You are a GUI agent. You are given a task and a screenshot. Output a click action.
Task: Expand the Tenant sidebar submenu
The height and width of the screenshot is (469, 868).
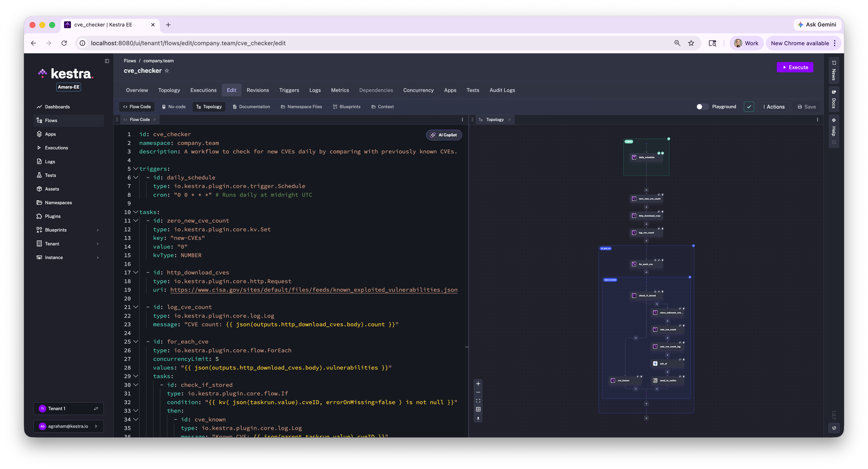[98, 244]
